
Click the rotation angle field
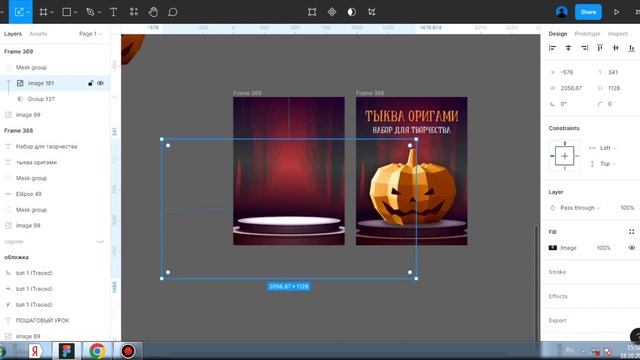pyautogui.click(x=563, y=104)
